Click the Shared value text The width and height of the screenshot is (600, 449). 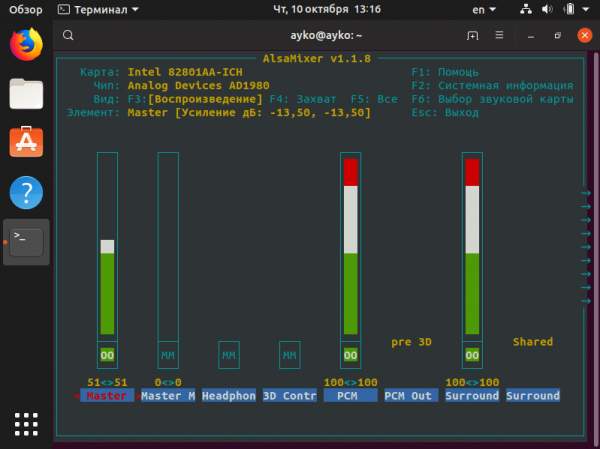(533, 342)
